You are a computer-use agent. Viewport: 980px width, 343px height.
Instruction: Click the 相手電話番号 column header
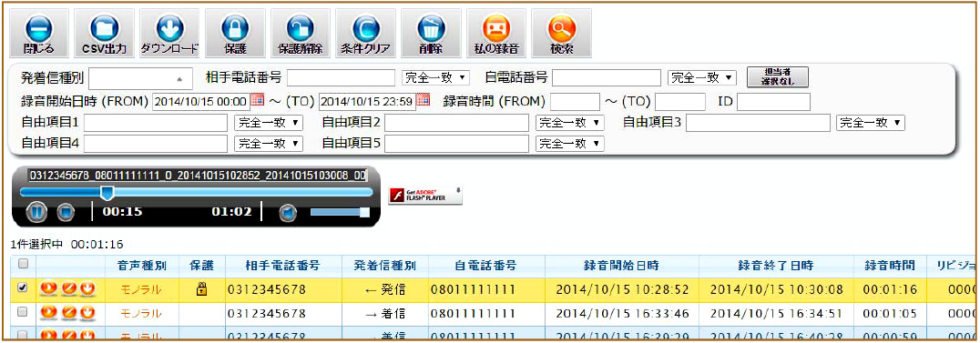283,266
